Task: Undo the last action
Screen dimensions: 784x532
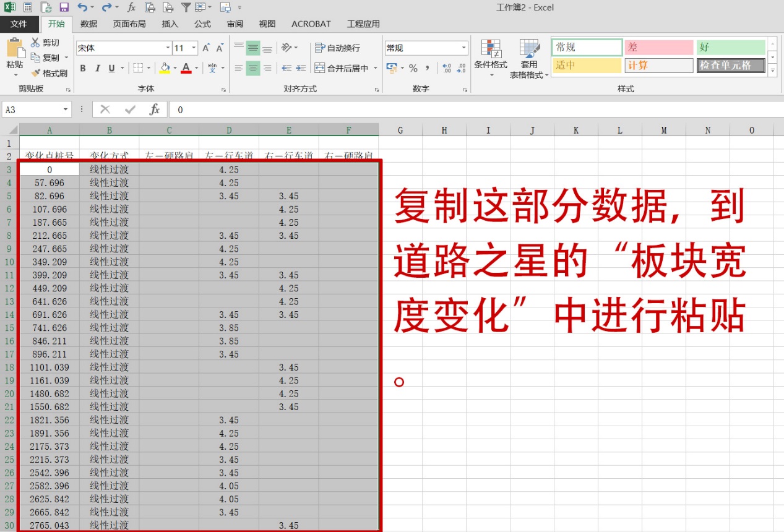Action: coord(83,7)
